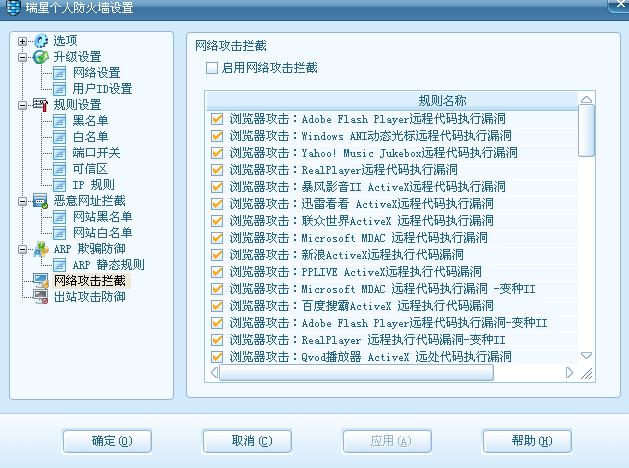Click the 黑名单 page icon
The image size is (629, 468).
pos(59,121)
